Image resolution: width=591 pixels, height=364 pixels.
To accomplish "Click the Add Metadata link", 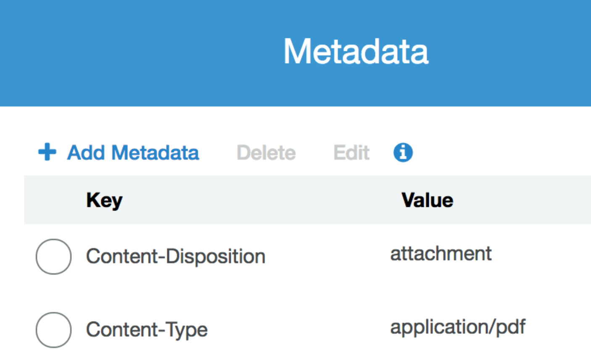I will pos(133,152).
